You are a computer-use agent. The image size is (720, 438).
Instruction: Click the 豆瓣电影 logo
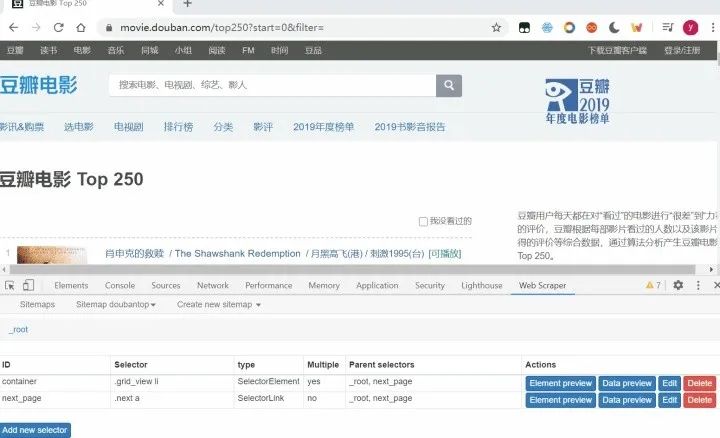[39, 85]
